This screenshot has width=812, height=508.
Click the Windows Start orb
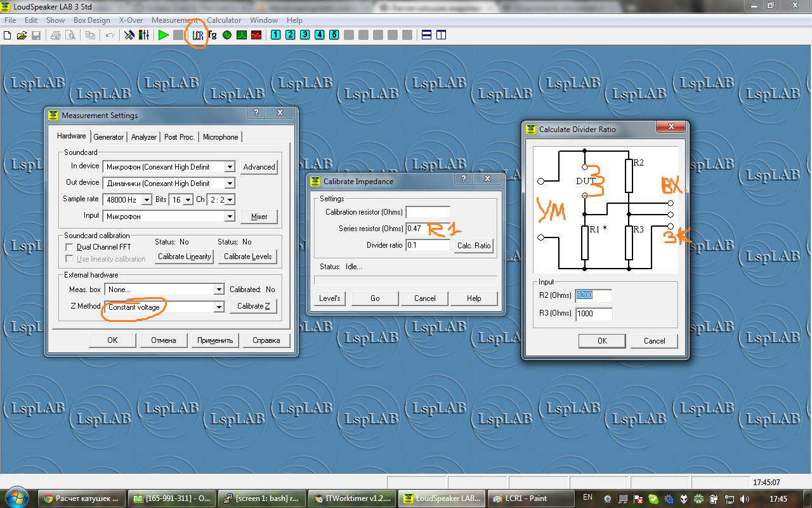pos(15,497)
